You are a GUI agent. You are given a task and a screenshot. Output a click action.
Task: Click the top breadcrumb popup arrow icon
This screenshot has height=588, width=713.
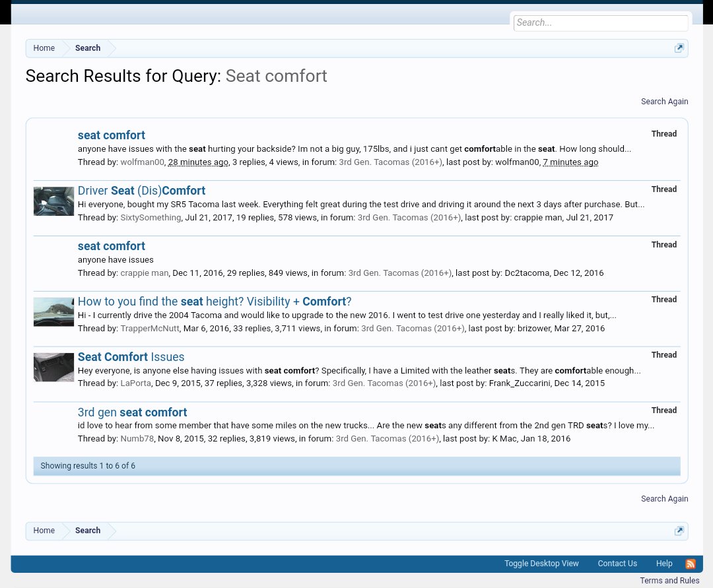point(679,48)
